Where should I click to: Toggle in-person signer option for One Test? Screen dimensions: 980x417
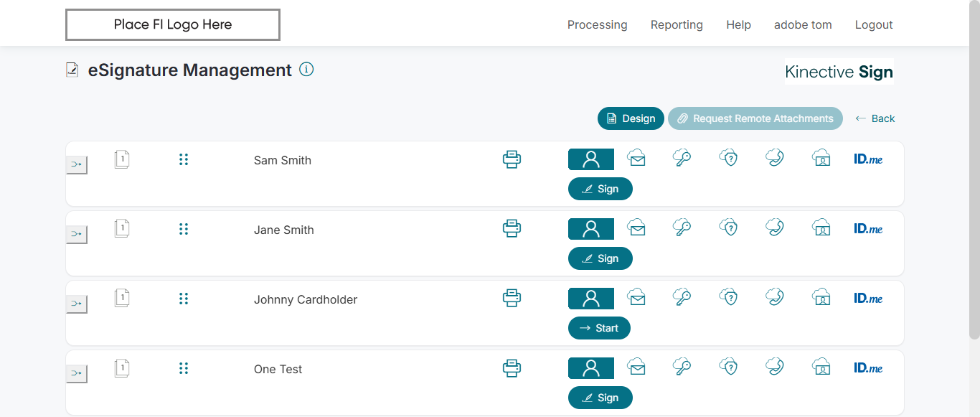pyautogui.click(x=591, y=368)
